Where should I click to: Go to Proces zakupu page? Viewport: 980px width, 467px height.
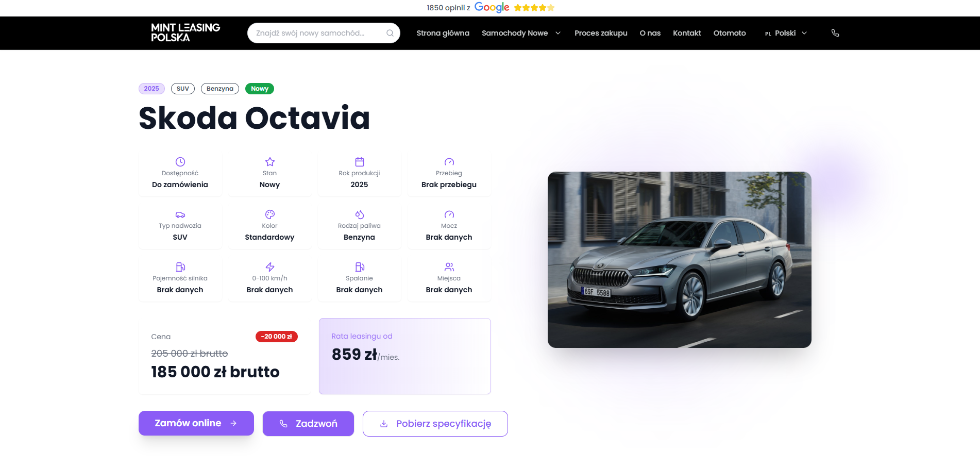pyautogui.click(x=601, y=33)
